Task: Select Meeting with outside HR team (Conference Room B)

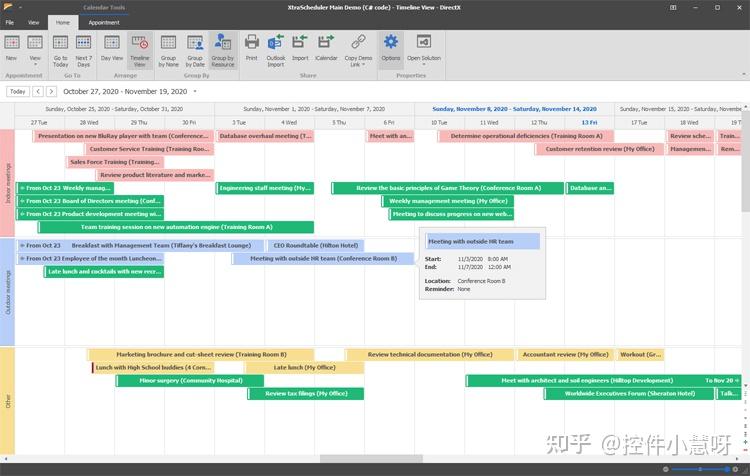Action: 323,258
